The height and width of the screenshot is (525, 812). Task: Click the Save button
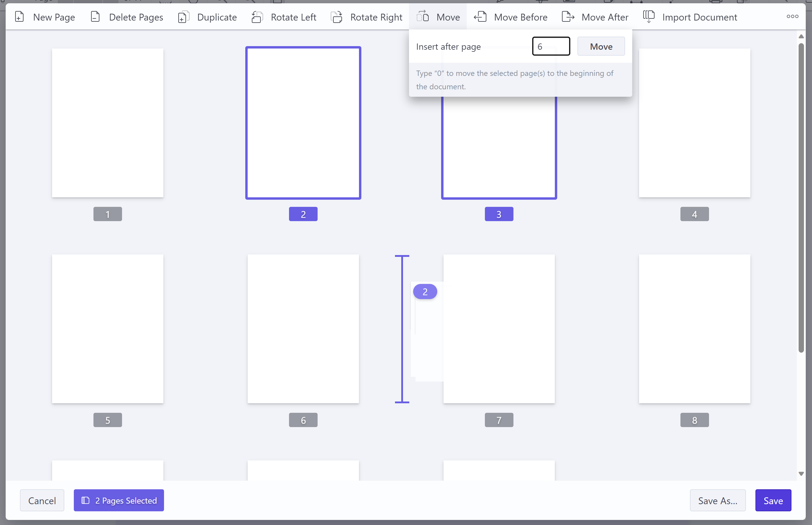tap(773, 500)
